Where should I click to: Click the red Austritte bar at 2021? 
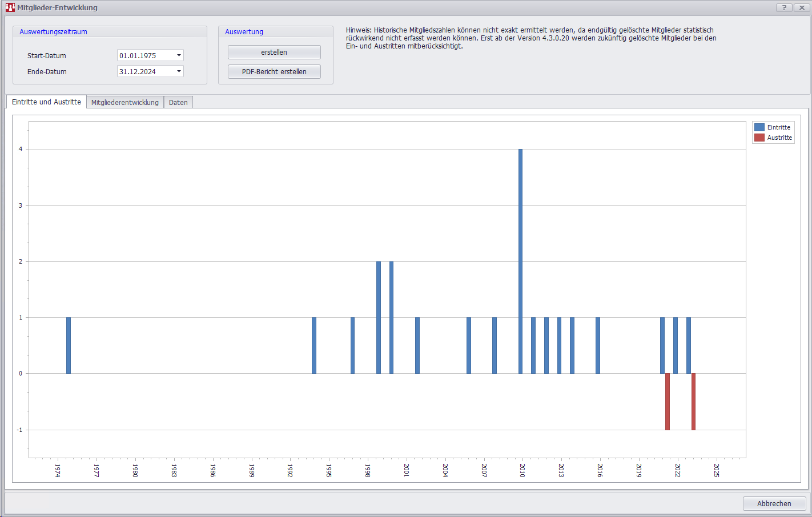click(x=667, y=401)
